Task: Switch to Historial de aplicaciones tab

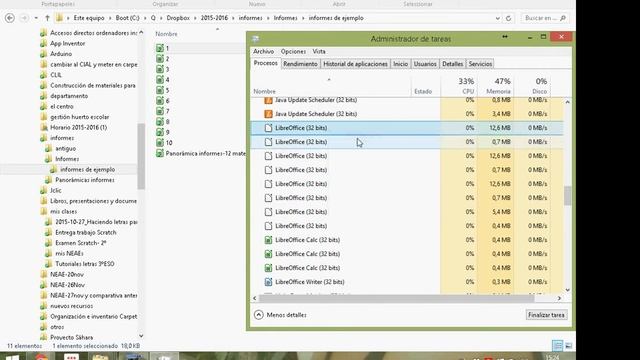Action: pos(355,64)
